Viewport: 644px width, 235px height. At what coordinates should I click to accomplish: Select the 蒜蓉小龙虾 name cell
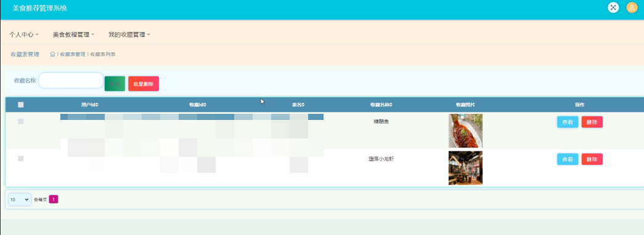click(x=381, y=158)
